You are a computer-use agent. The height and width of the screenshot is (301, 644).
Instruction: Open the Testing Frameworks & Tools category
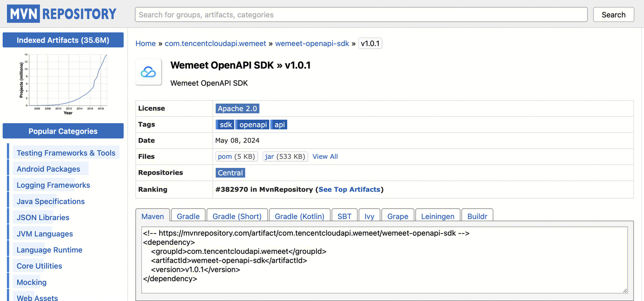coord(66,153)
